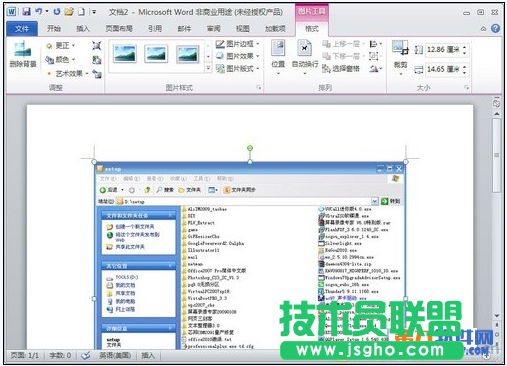
Task: Click the Minimize Ribbon caret icon
Action: pos(483,29)
